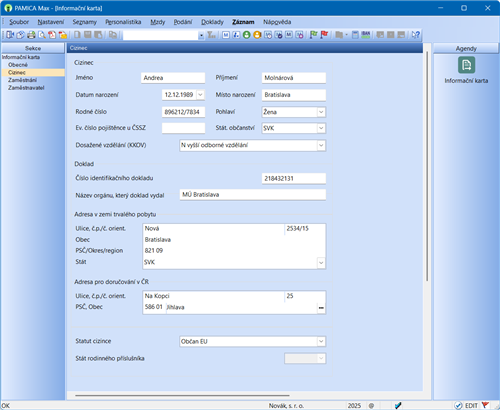500x410 pixels.
Task: Click the music-note toolbar icon
Action: 236,35
